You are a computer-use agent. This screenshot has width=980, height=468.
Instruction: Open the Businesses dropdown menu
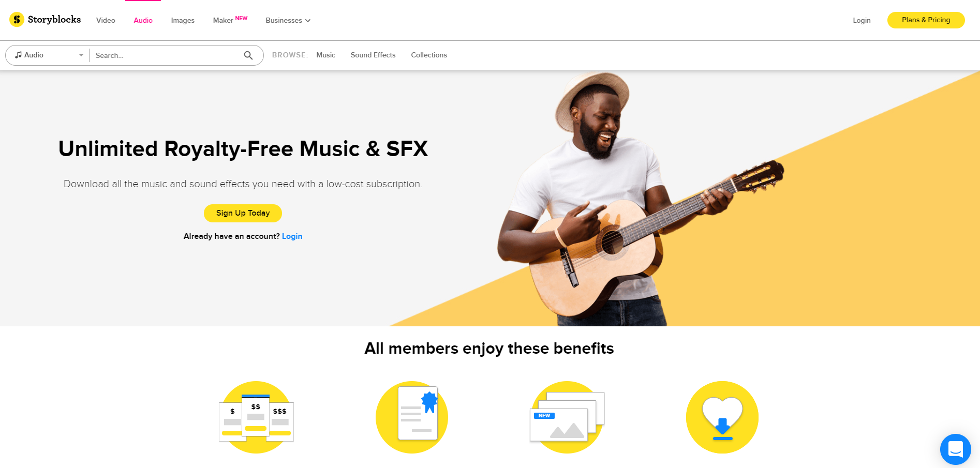[x=288, y=20]
